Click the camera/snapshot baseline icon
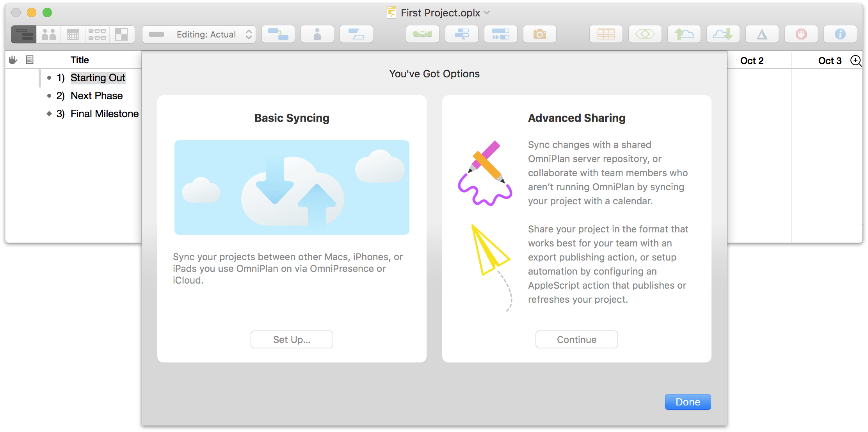The width and height of the screenshot is (868, 432). (539, 34)
